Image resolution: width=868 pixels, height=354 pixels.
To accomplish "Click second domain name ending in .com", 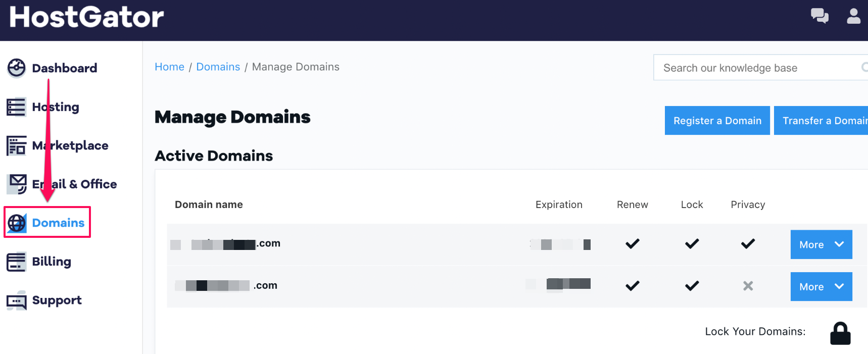I will pyautogui.click(x=226, y=285).
